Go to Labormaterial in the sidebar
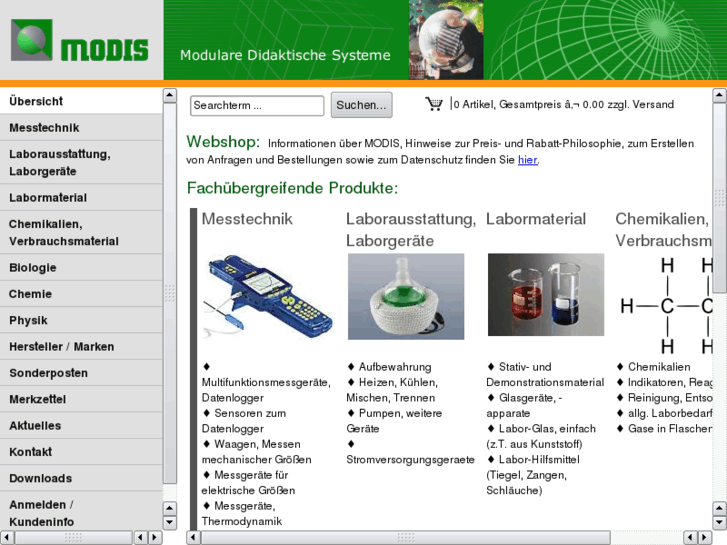 [x=81, y=198]
